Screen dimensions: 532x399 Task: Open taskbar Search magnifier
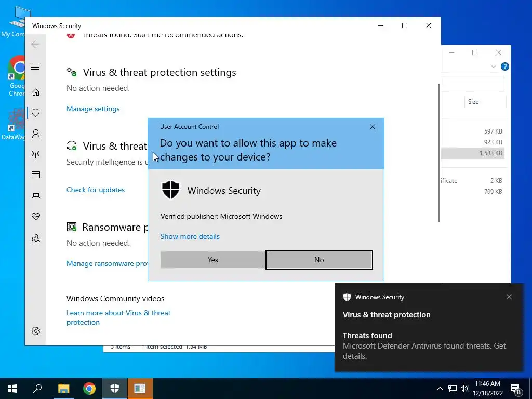click(37, 389)
